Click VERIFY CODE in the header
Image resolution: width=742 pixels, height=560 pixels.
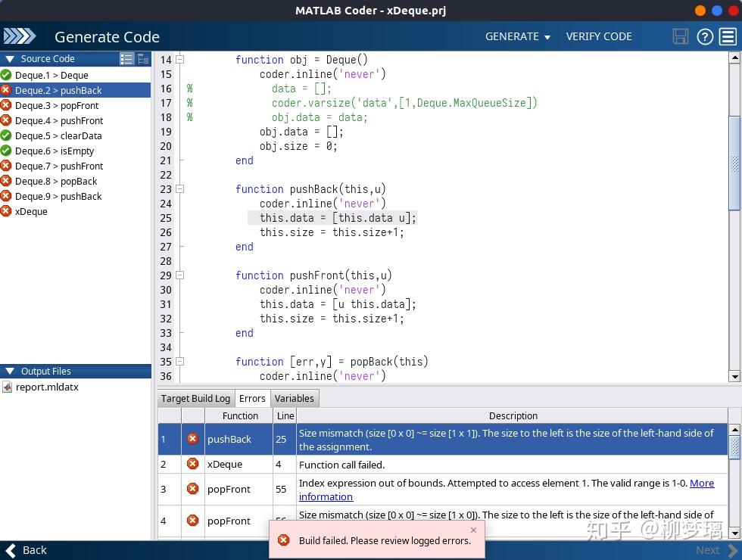(599, 36)
